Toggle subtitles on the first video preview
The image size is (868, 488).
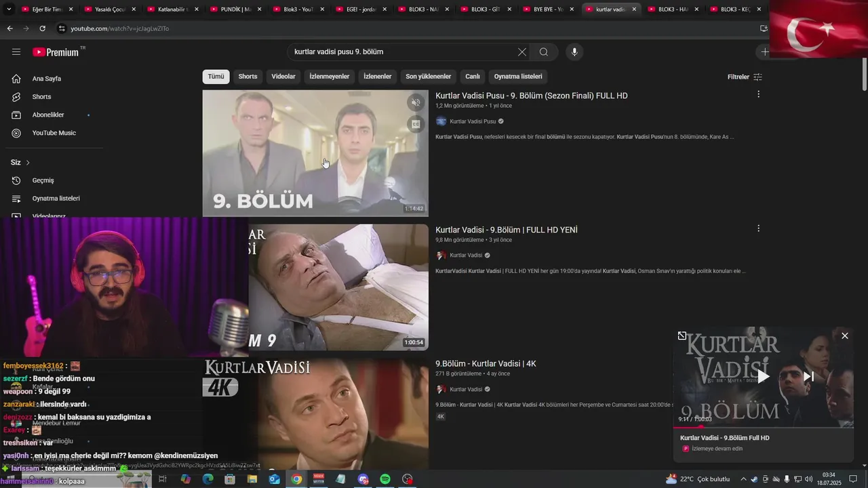pyautogui.click(x=416, y=124)
